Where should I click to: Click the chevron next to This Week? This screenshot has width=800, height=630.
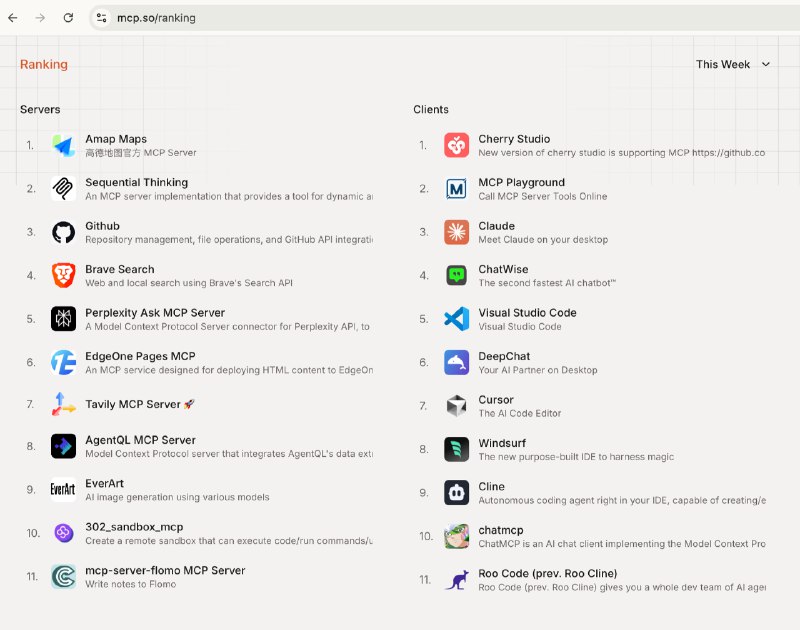[x=765, y=64]
